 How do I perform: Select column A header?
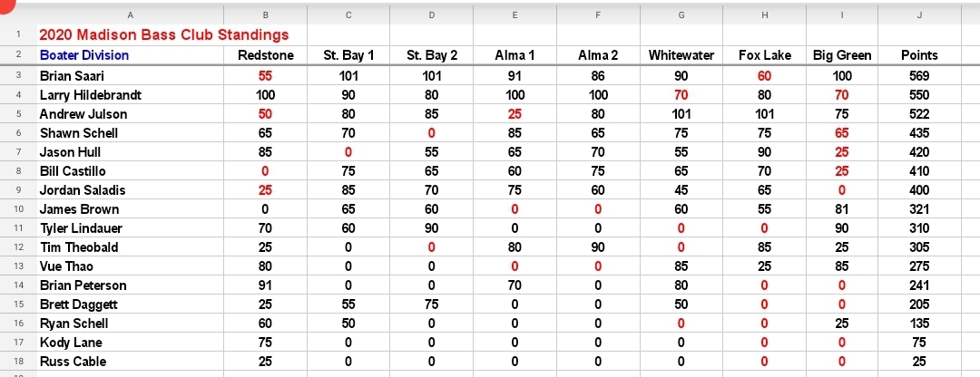(x=129, y=14)
